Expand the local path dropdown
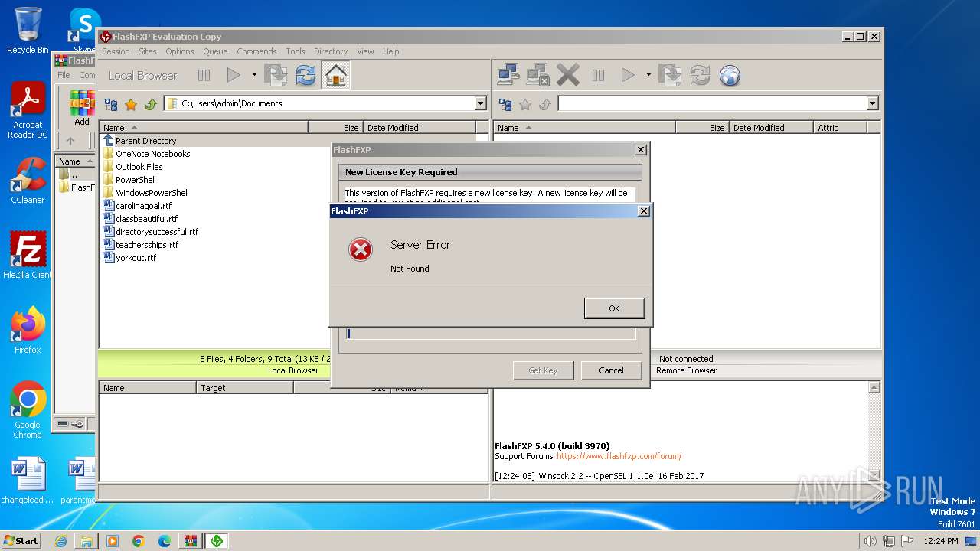The image size is (980, 551). [x=480, y=103]
